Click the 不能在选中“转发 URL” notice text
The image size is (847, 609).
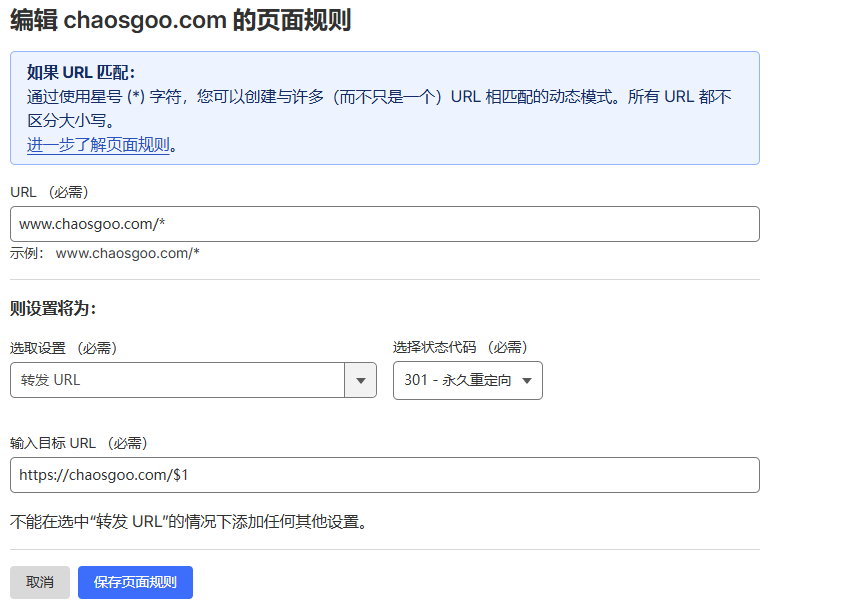pyautogui.click(x=188, y=521)
